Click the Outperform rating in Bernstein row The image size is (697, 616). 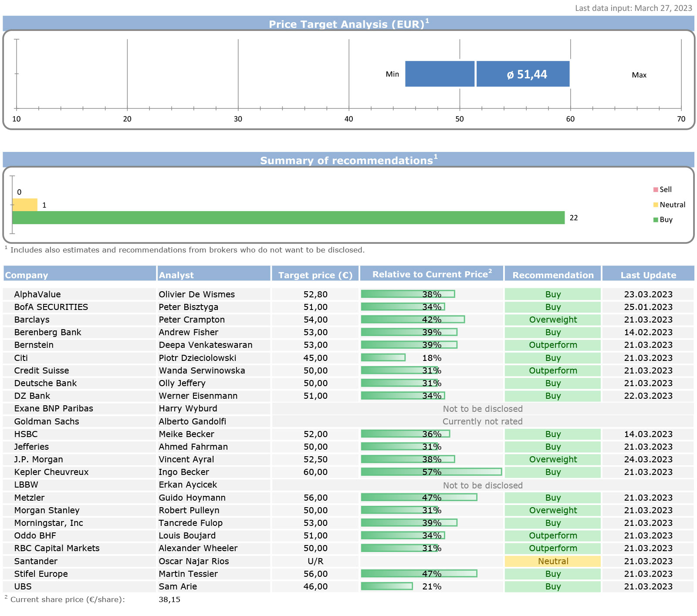[x=553, y=345]
